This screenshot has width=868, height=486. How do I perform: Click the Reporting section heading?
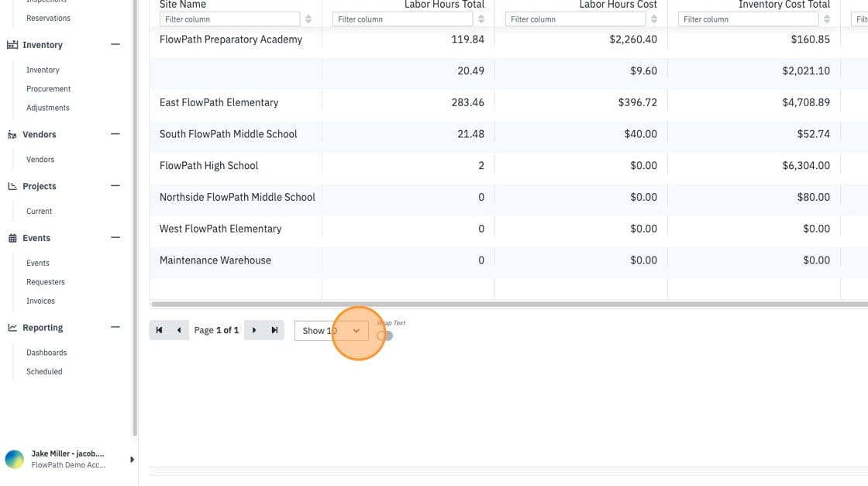click(43, 328)
